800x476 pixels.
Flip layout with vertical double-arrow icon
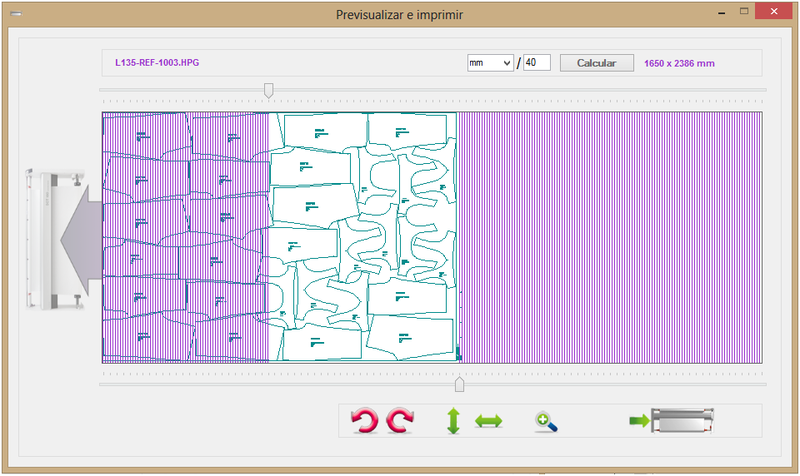(x=453, y=421)
